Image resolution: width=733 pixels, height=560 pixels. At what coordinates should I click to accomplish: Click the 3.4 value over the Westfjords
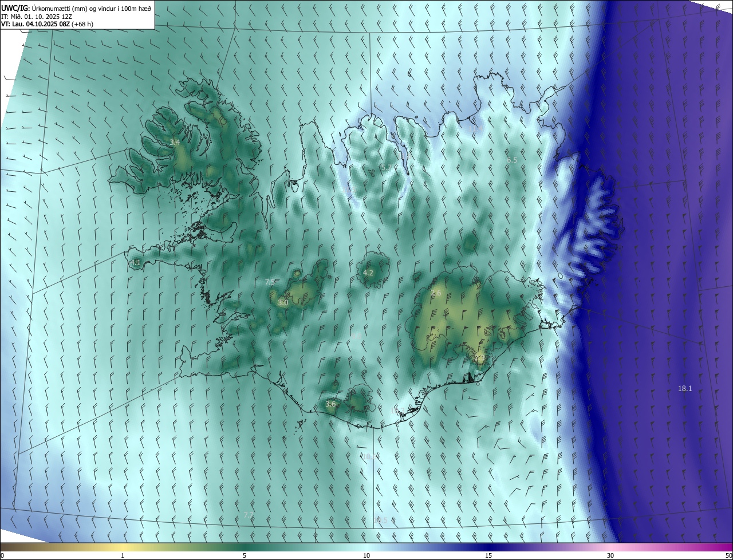[x=175, y=142]
